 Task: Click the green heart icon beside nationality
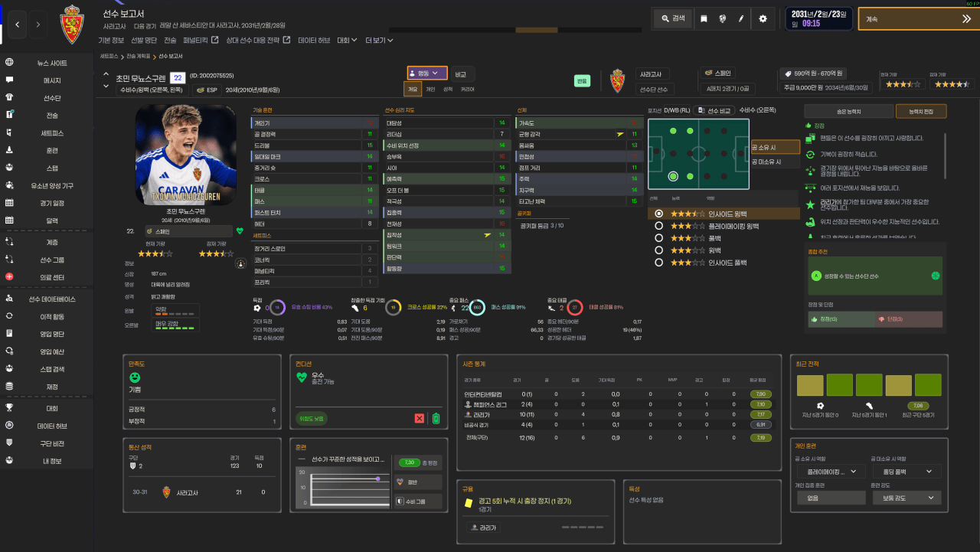240,230
